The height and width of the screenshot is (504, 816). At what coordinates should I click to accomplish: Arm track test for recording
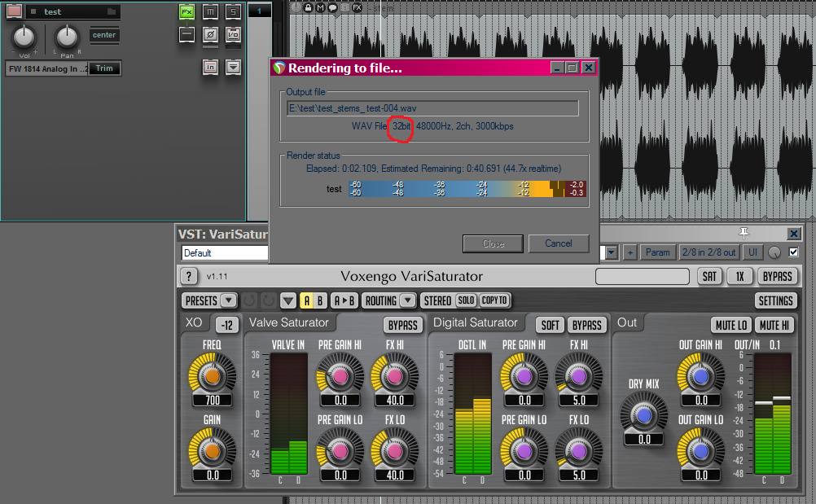point(14,11)
